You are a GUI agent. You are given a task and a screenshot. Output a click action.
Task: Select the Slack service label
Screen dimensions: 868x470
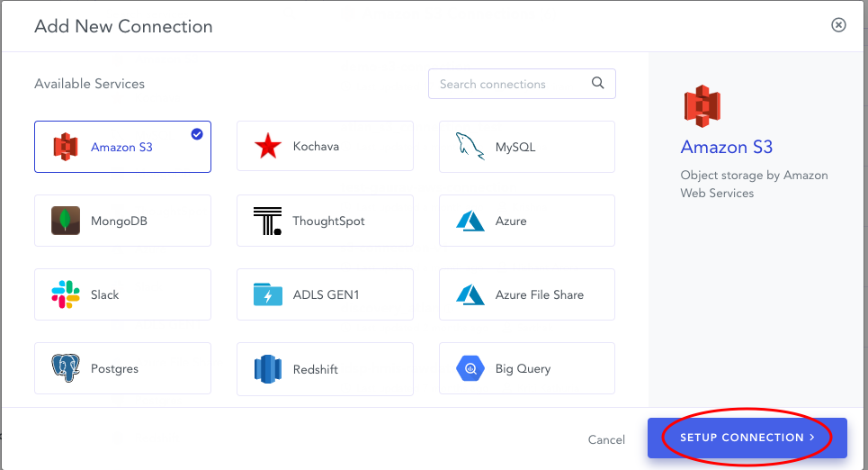tap(104, 294)
